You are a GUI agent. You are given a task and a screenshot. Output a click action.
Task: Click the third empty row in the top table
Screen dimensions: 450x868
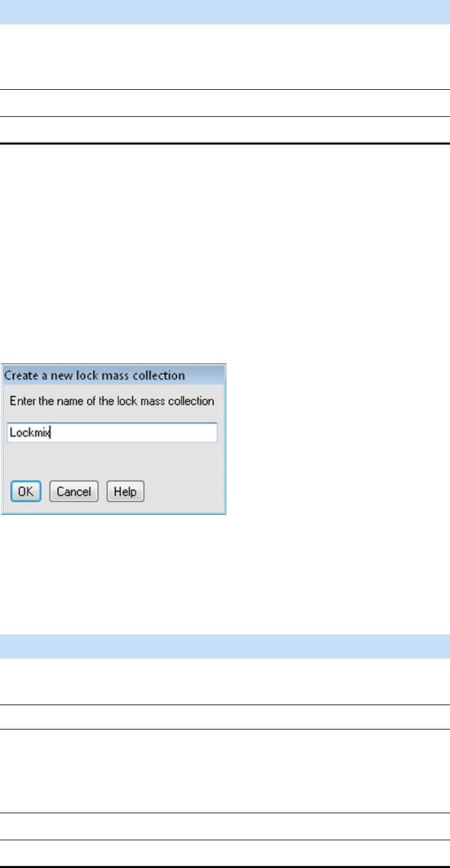pyautogui.click(x=225, y=130)
